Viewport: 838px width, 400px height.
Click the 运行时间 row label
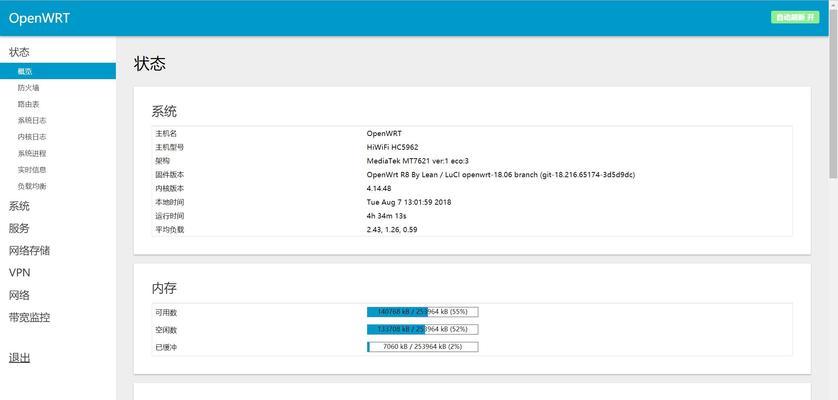[169, 216]
